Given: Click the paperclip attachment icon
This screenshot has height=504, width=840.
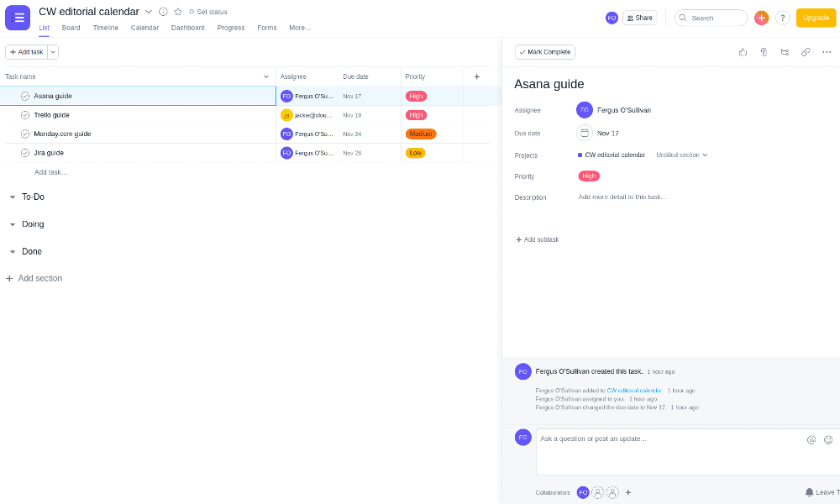Looking at the screenshot, I should (x=764, y=52).
